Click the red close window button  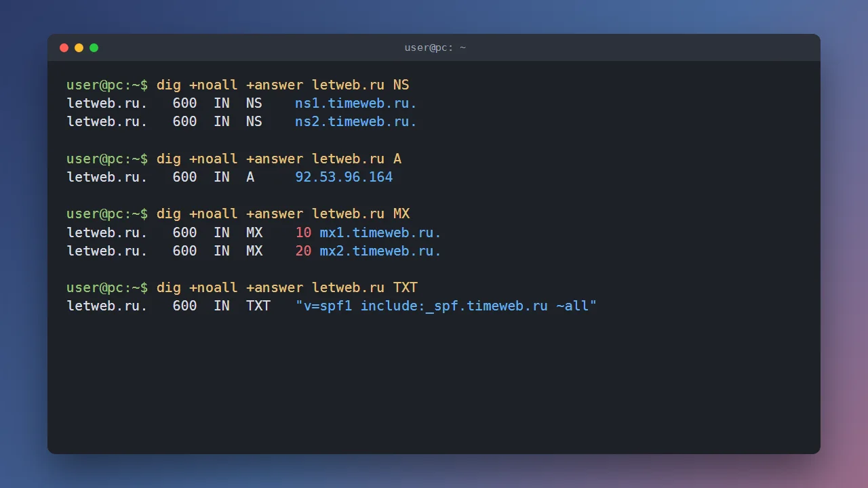[64, 47]
